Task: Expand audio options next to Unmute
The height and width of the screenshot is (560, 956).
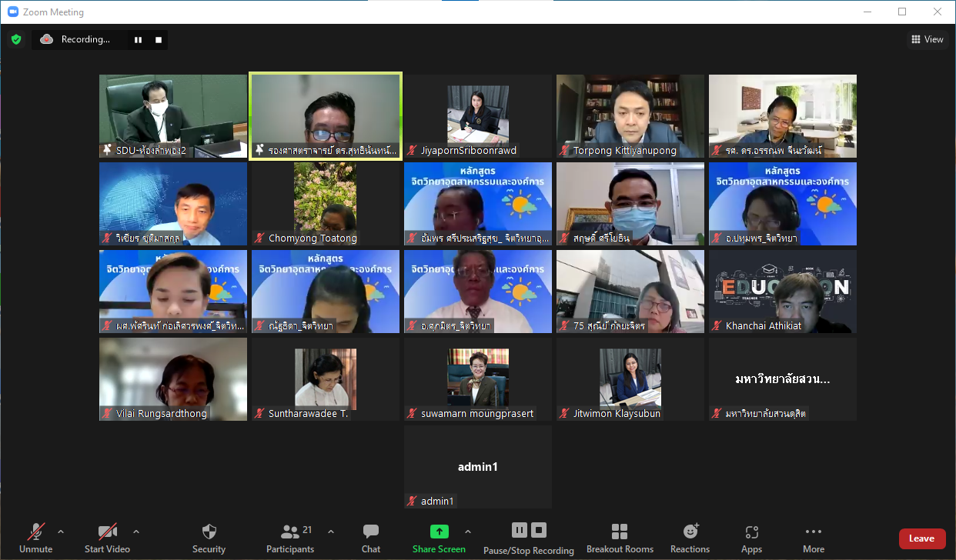Action: coord(61,532)
